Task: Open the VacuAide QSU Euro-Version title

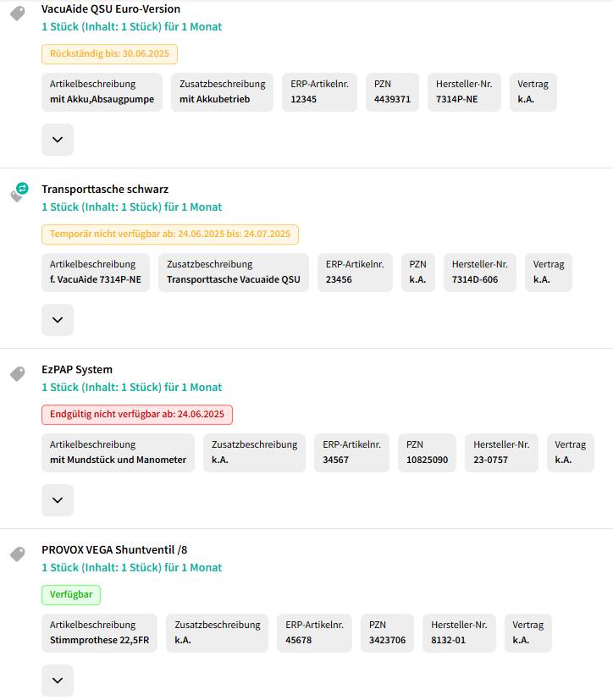Action: (x=111, y=8)
